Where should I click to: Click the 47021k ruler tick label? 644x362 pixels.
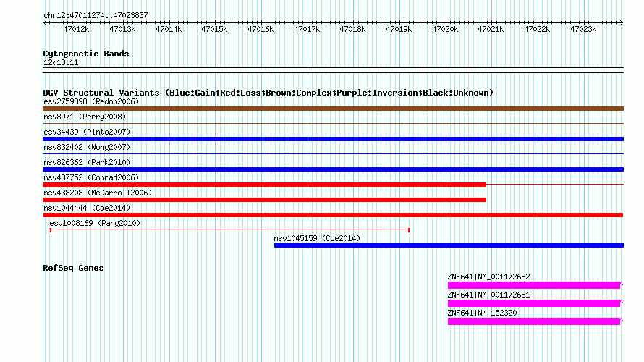coord(491,29)
